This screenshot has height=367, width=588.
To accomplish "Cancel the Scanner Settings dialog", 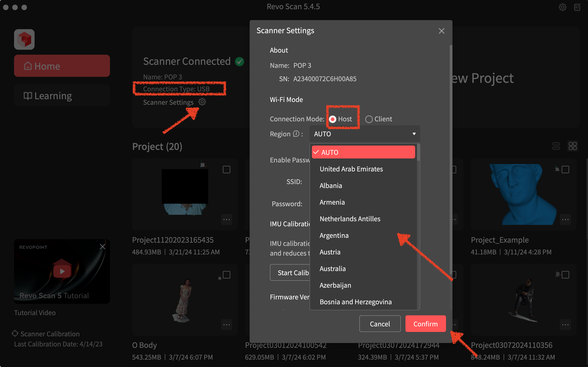I will click(x=380, y=324).
